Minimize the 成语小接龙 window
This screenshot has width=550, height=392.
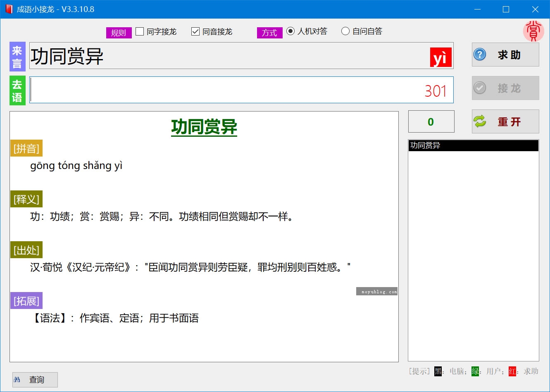coord(478,9)
